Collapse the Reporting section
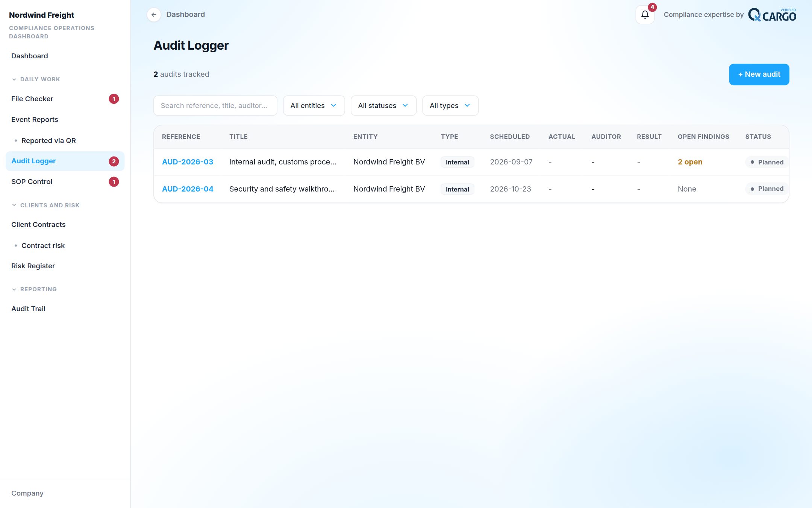This screenshot has width=812, height=508. pos(34,289)
